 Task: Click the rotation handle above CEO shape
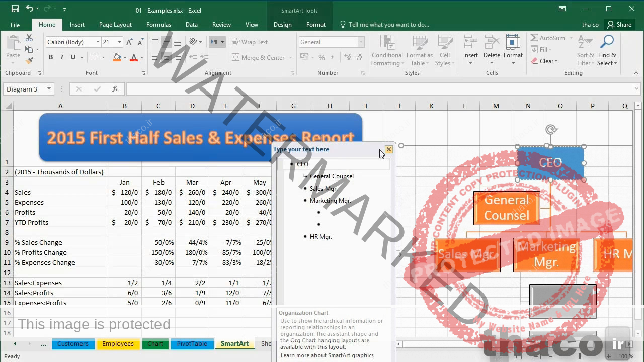click(551, 130)
